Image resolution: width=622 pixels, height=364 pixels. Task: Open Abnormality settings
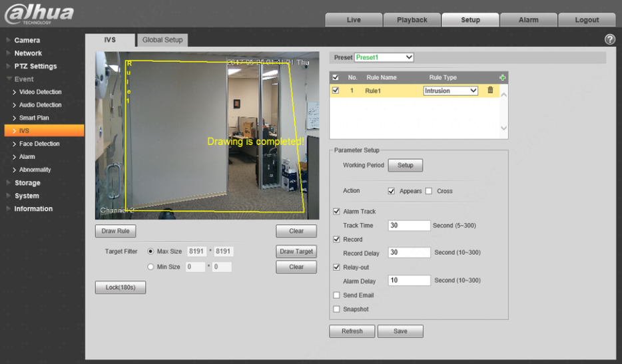tap(35, 170)
